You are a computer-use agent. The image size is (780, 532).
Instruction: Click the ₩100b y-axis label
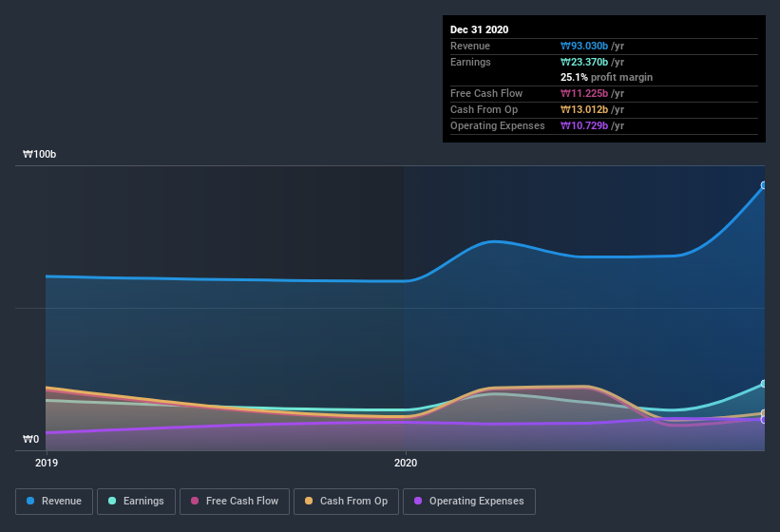point(39,154)
